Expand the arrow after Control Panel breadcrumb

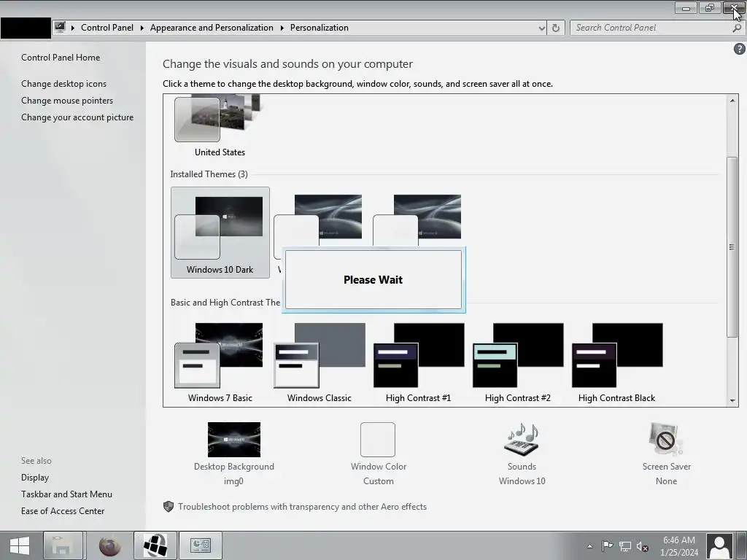click(x=142, y=28)
